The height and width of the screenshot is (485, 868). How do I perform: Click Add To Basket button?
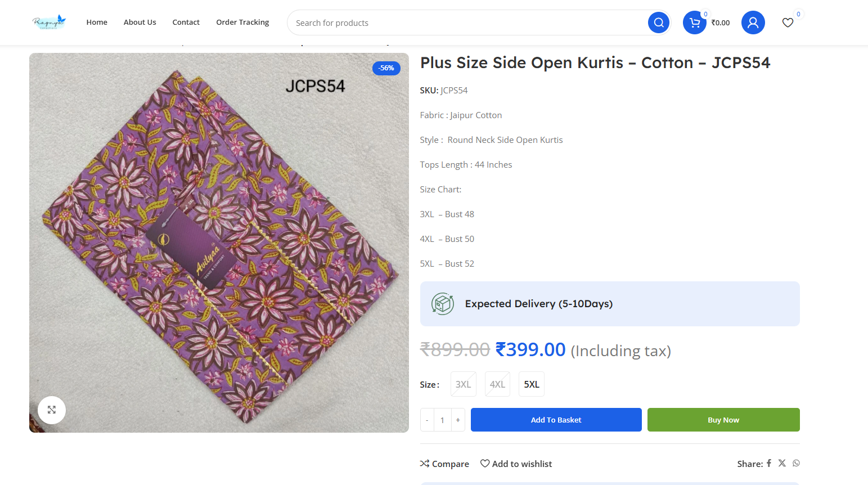coord(556,420)
